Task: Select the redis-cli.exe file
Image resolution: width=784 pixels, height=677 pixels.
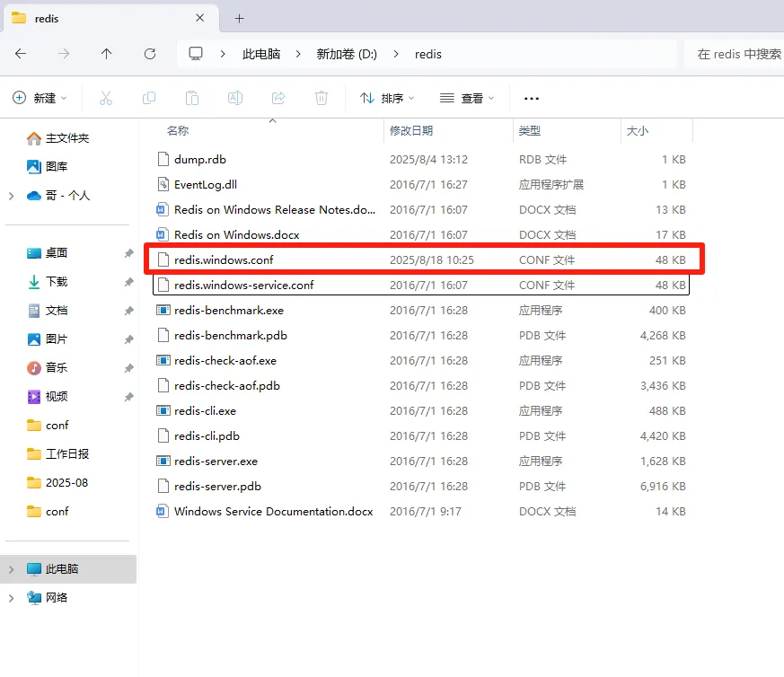Action: (421, 411)
